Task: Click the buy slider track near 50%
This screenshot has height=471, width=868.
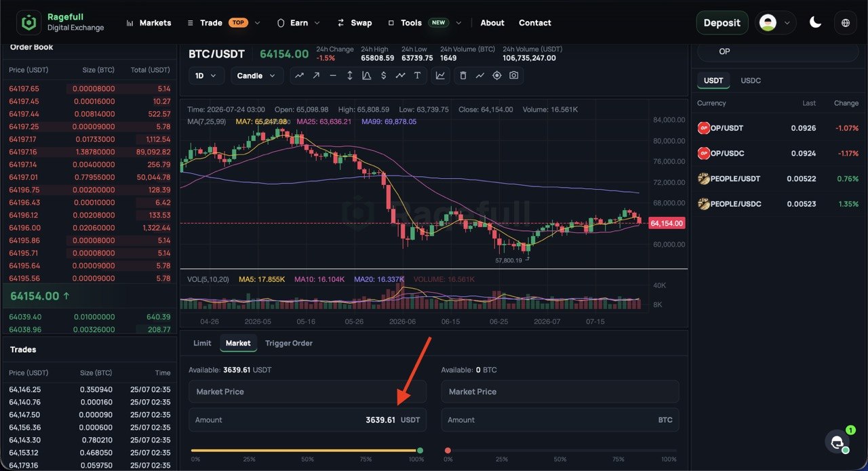Action: 307,450
